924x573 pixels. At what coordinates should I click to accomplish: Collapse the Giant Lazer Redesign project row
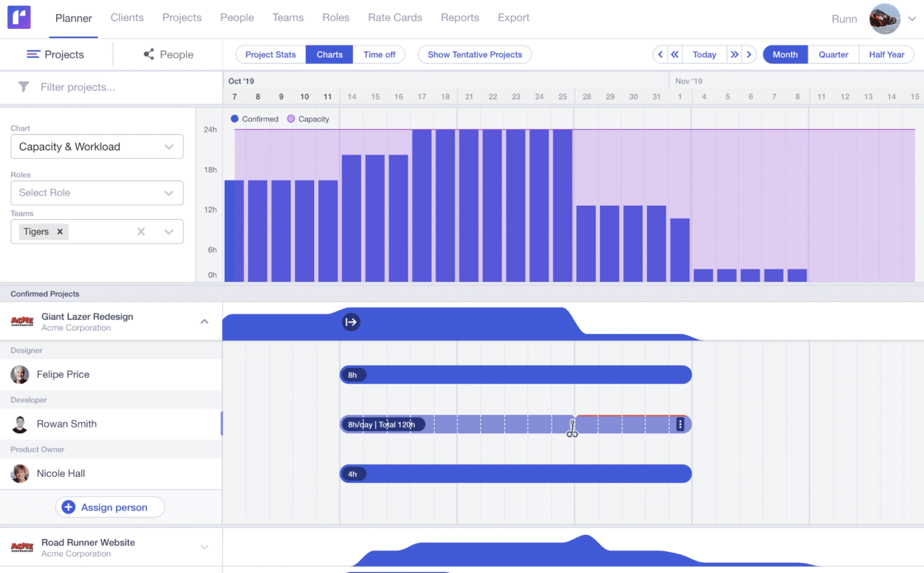(204, 320)
